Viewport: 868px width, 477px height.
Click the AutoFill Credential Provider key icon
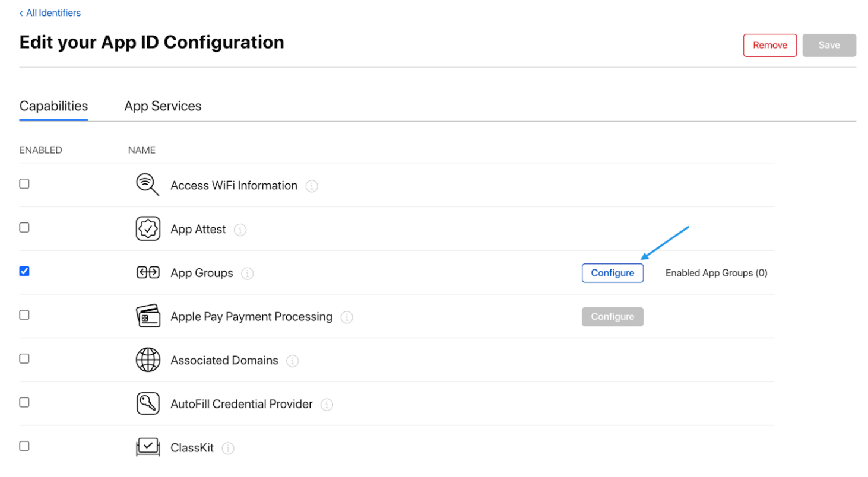pos(148,404)
